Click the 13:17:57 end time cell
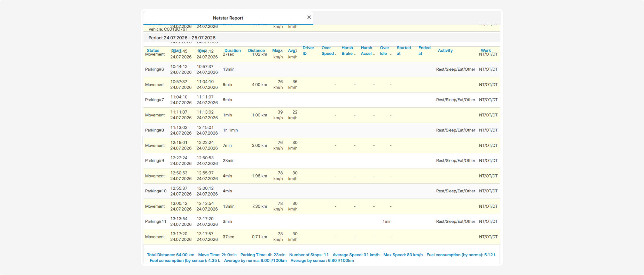 coord(205,234)
